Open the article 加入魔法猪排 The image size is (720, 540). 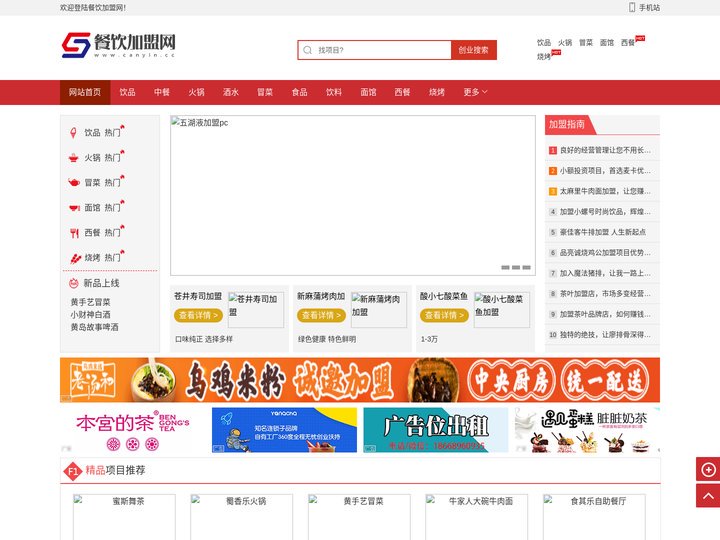pos(605,273)
